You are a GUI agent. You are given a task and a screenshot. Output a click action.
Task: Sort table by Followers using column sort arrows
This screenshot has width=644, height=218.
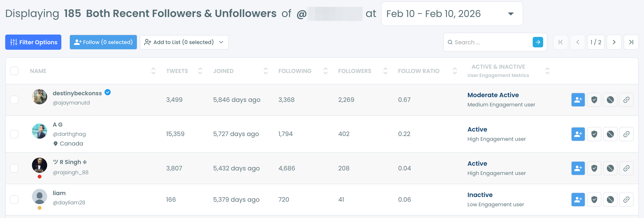(x=385, y=71)
